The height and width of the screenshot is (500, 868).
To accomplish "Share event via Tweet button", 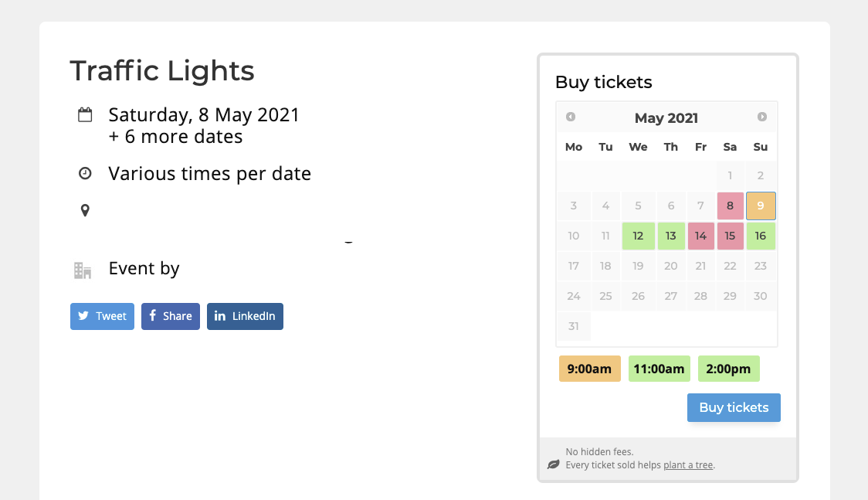I will pos(103,316).
